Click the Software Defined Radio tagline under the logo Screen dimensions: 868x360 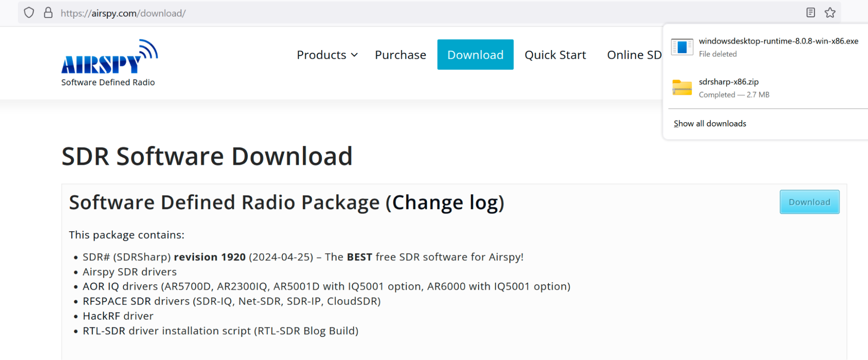108,83
